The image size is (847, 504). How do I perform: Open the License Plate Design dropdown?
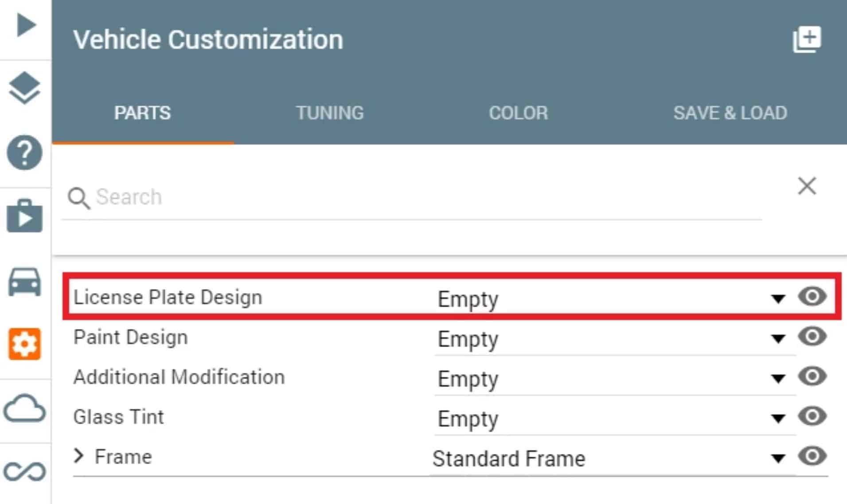pyautogui.click(x=612, y=299)
